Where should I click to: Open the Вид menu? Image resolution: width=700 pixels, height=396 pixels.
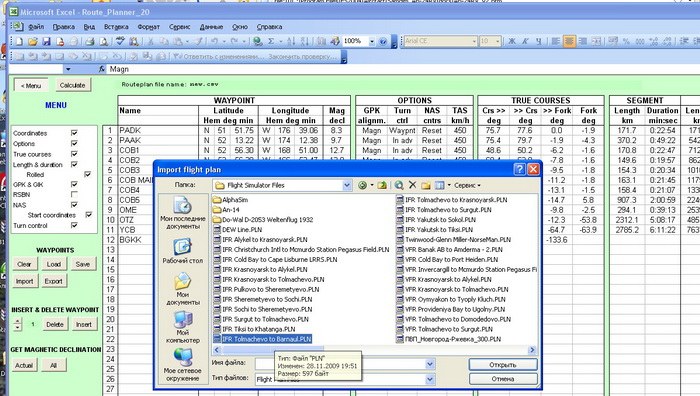pos(89,27)
